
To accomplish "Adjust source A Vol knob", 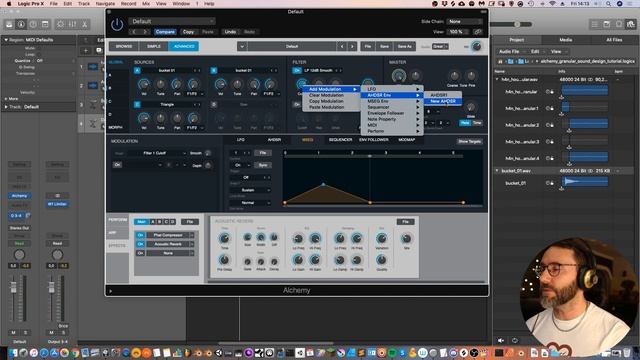I will tap(144, 84).
